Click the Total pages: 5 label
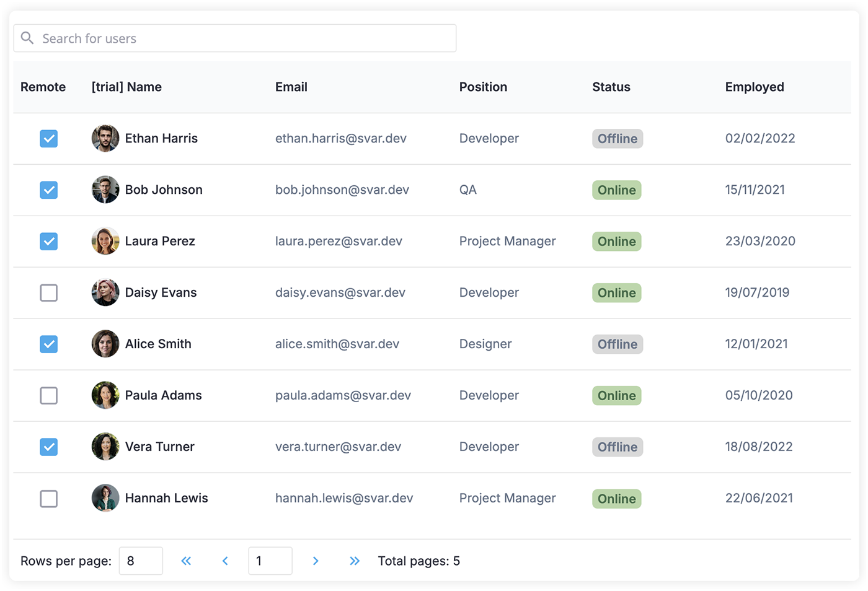The height and width of the screenshot is (591, 868). tap(419, 561)
